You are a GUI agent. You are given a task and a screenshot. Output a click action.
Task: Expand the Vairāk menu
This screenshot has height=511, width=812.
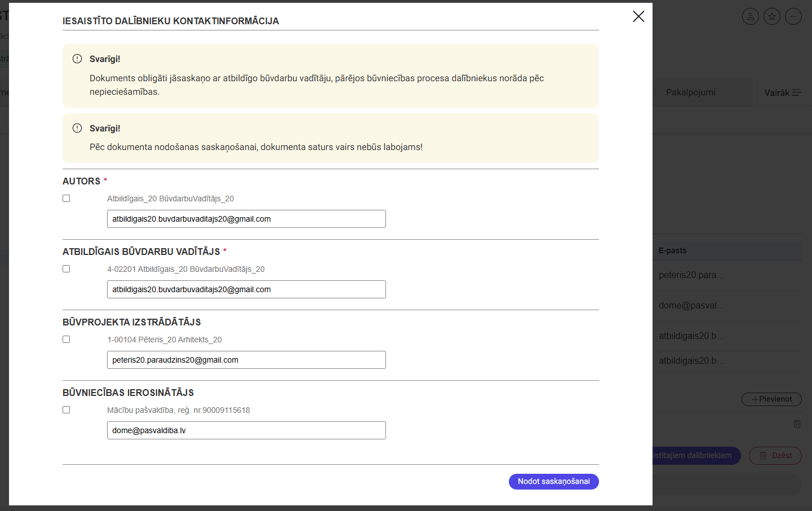click(x=782, y=92)
